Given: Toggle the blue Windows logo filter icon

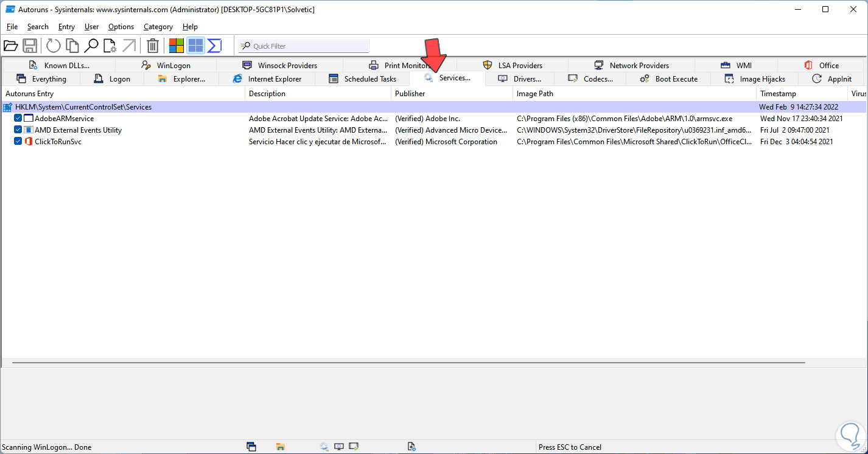Looking at the screenshot, I should click(x=195, y=46).
